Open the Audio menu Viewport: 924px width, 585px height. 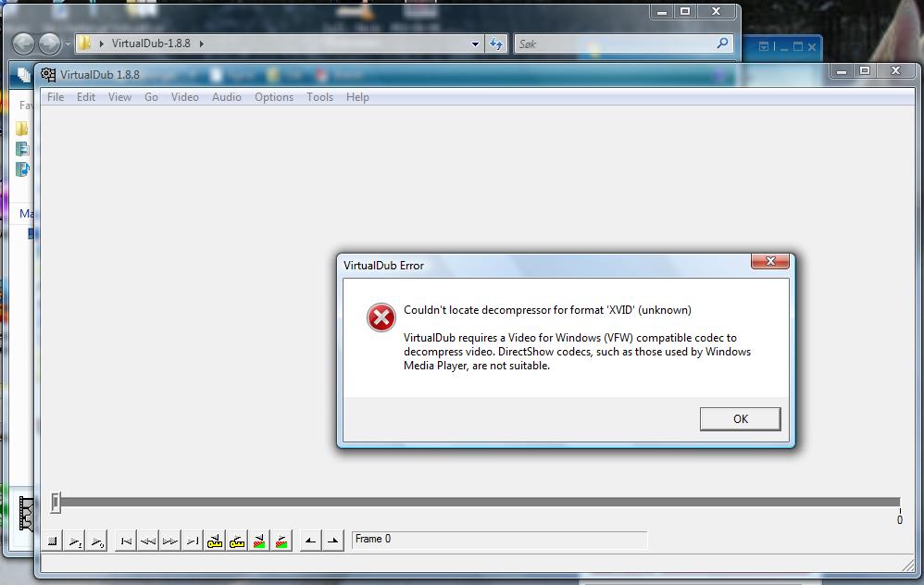coord(227,97)
